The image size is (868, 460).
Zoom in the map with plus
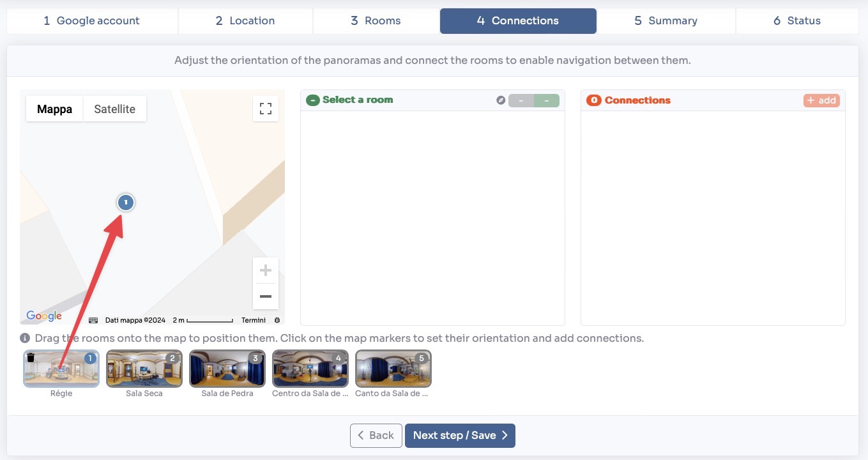(266, 270)
